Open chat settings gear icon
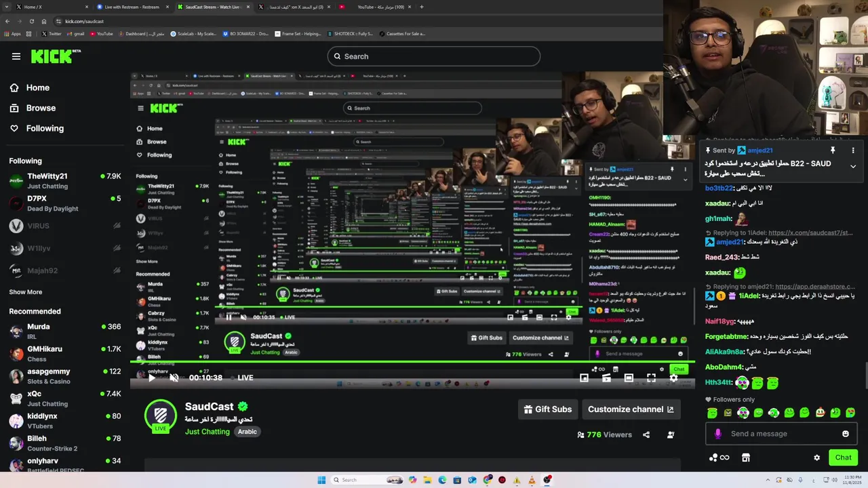The height and width of the screenshot is (488, 868). coord(816,457)
